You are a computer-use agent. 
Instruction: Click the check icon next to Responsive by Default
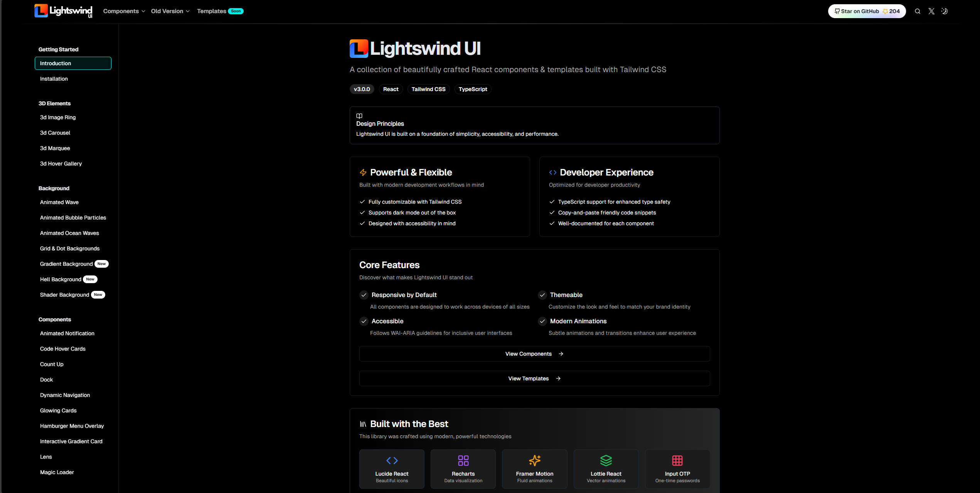tap(364, 295)
